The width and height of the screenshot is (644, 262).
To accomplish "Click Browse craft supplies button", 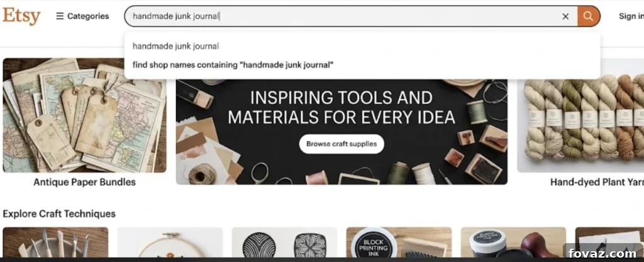I will (341, 144).
